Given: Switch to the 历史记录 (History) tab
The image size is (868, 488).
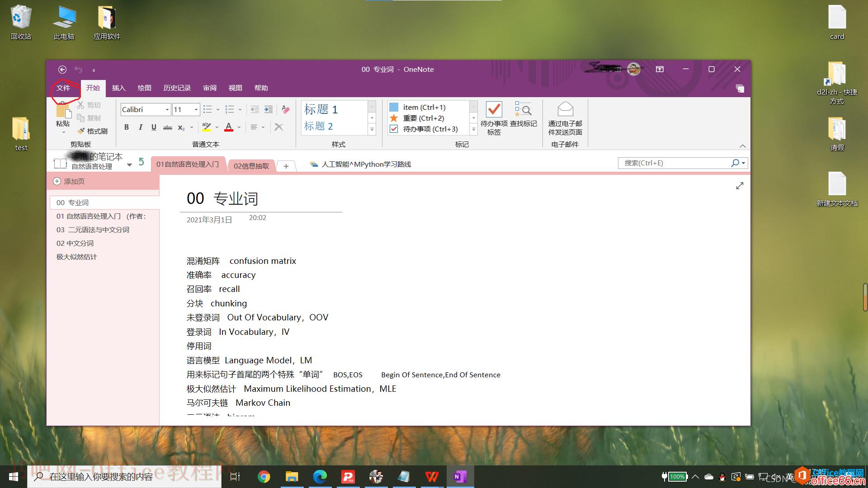Looking at the screenshot, I should (177, 88).
